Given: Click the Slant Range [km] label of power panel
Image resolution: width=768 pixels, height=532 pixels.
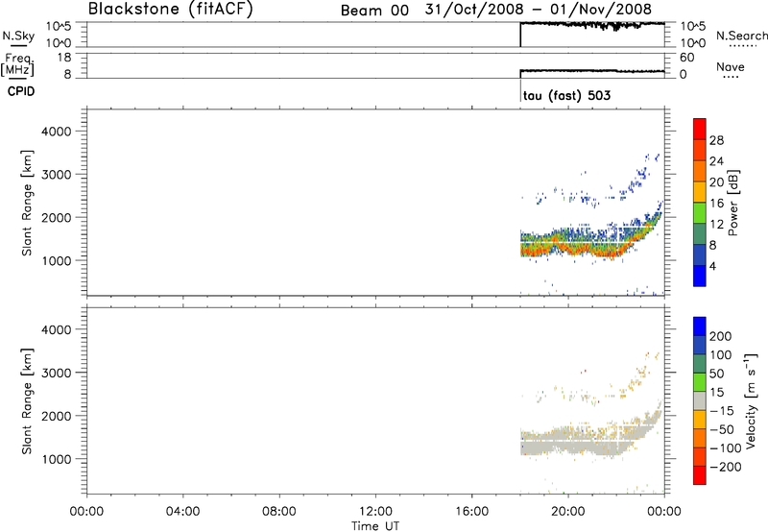Looking at the screenshot, I should click(27, 203).
